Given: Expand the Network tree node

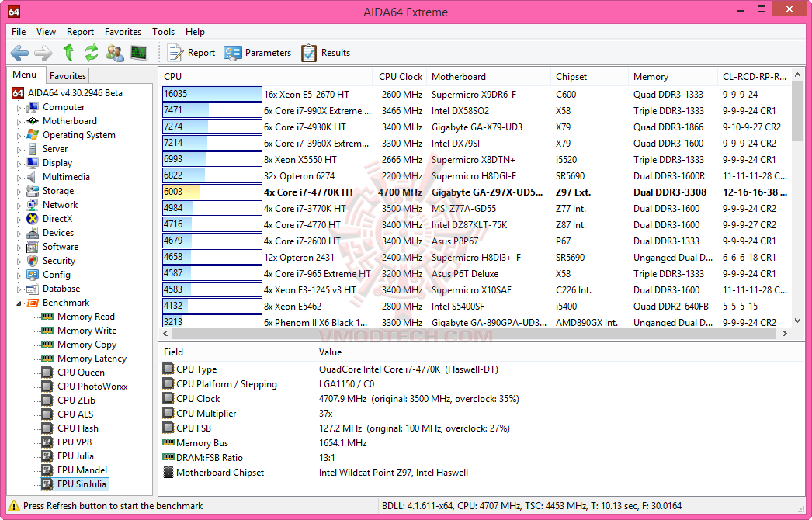Looking at the screenshot, I should tap(19, 206).
